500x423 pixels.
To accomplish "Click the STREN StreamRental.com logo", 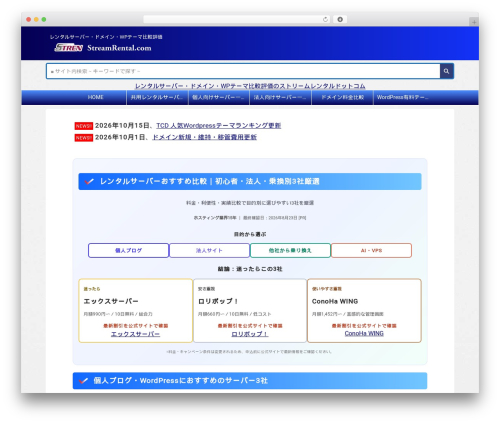I will [103, 48].
